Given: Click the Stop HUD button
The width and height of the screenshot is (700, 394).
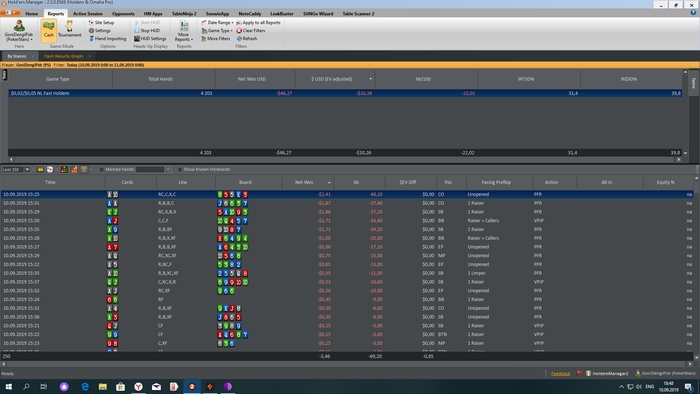Looking at the screenshot, I should click(147, 30).
